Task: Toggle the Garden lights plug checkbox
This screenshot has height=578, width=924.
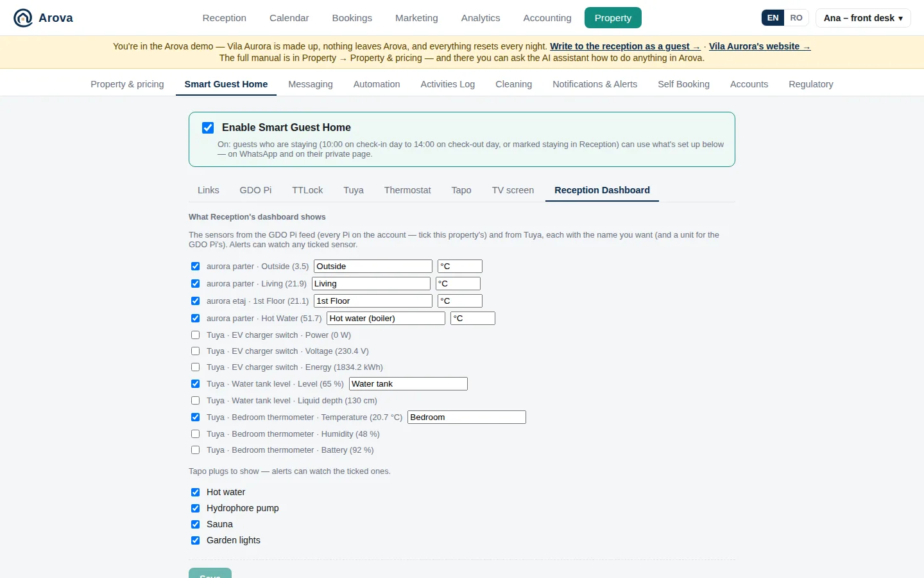Action: (196, 540)
